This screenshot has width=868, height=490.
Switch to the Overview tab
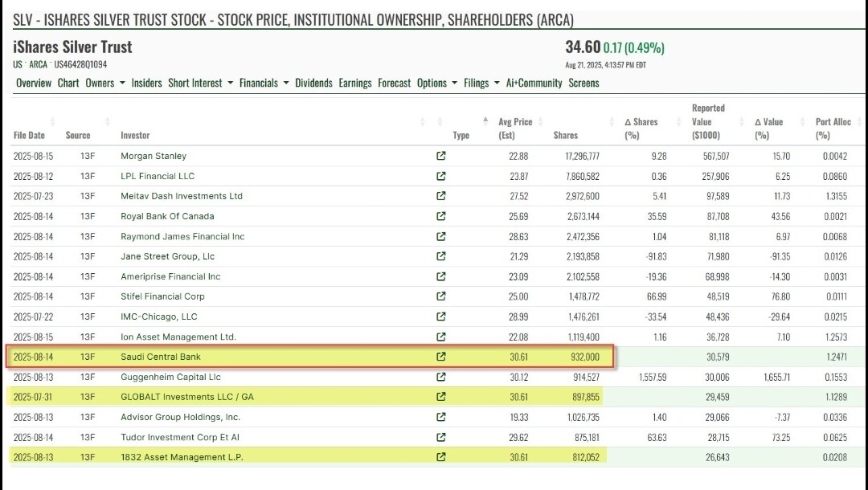(34, 83)
